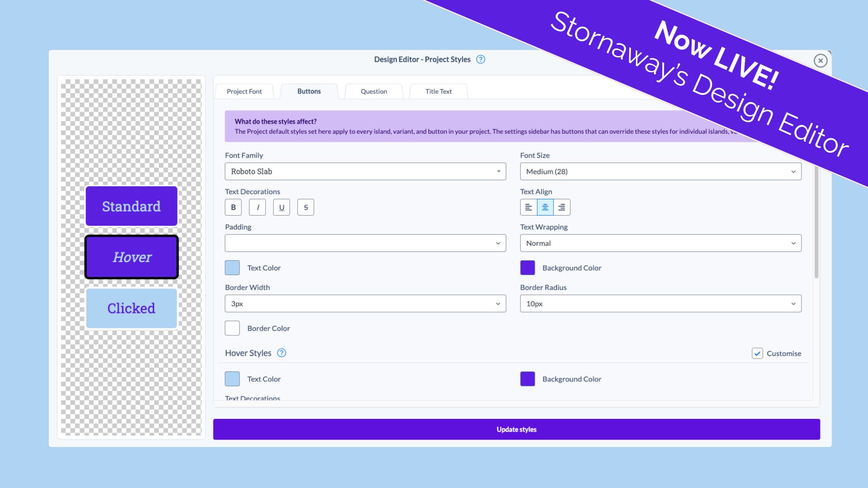The width and height of the screenshot is (868, 488).
Task: Toggle strikethrough text decoration
Action: coord(306,207)
